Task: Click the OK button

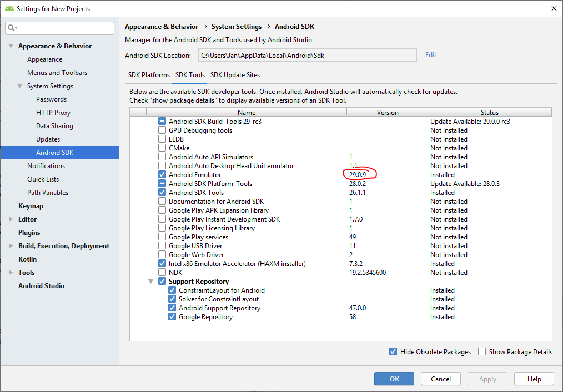Action: coord(394,379)
